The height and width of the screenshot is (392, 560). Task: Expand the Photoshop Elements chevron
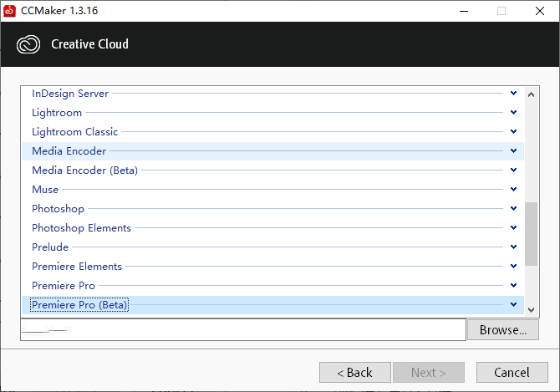pos(513,228)
